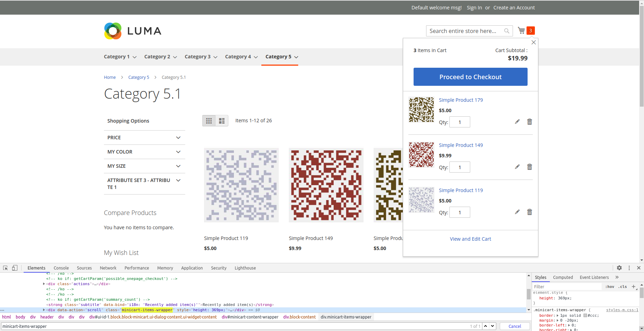Switch to Performance tab
Image resolution: width=644 pixels, height=331 pixels.
coord(137,268)
